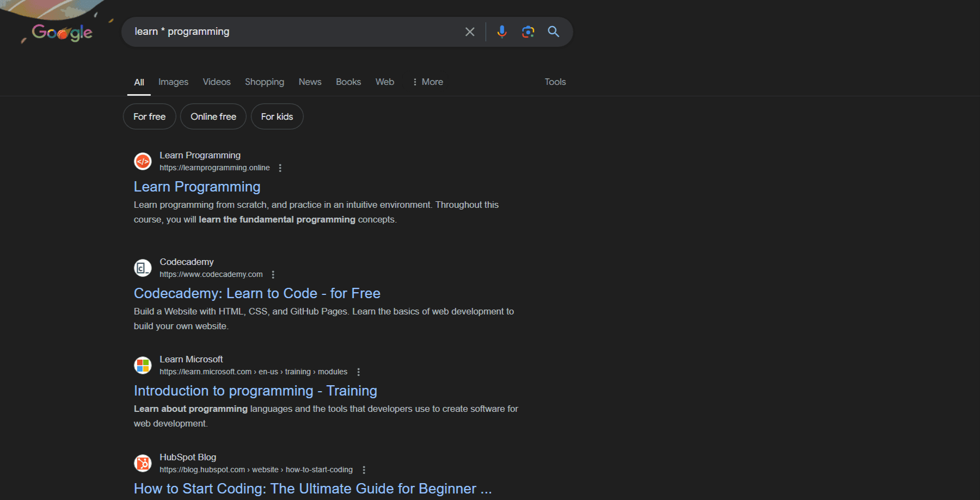Click the Google logo
Screen dimensions: 980x500
62,33
